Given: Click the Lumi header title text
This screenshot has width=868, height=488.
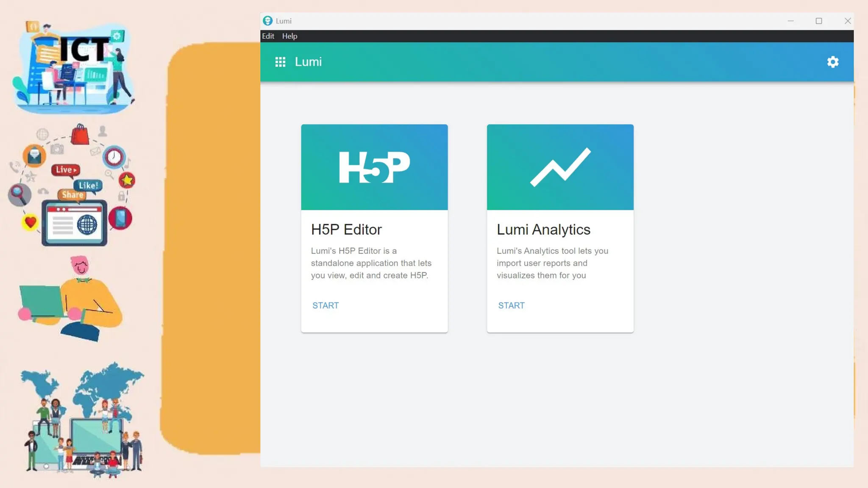Looking at the screenshot, I should (308, 62).
